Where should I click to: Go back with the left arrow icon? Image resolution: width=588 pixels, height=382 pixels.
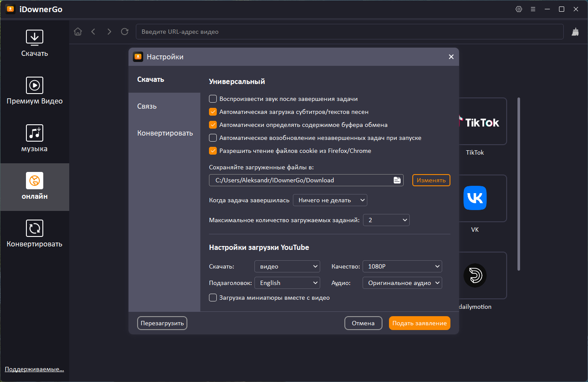(x=93, y=32)
